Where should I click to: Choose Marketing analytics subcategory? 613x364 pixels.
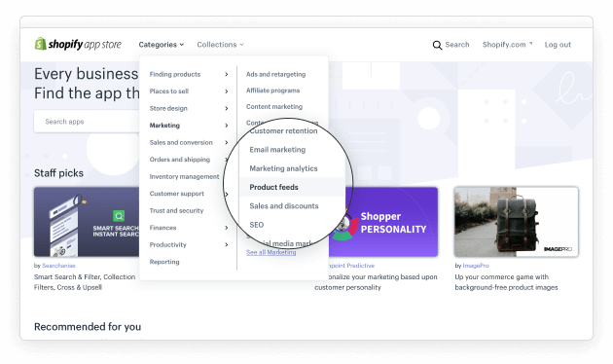pos(283,168)
